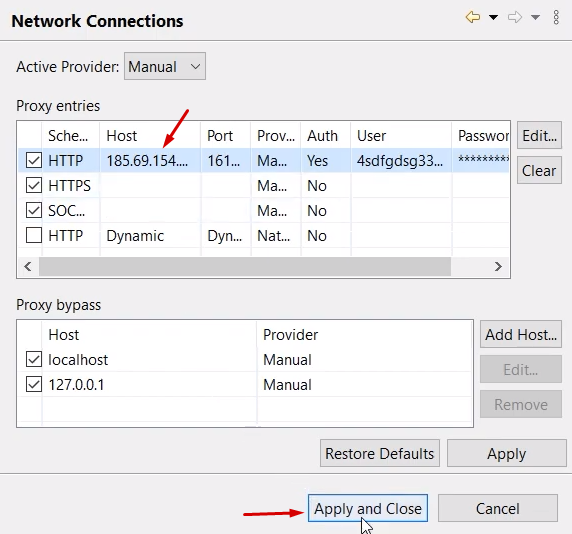Click the yellow back navigation arrow
Viewport: 572px width, 534px height.
coord(473,17)
